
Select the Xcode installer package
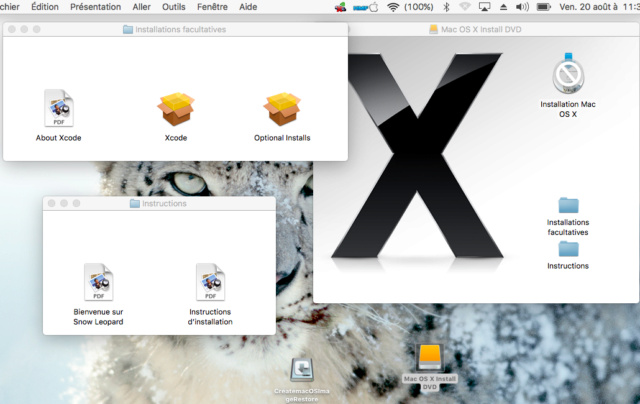pos(176,109)
